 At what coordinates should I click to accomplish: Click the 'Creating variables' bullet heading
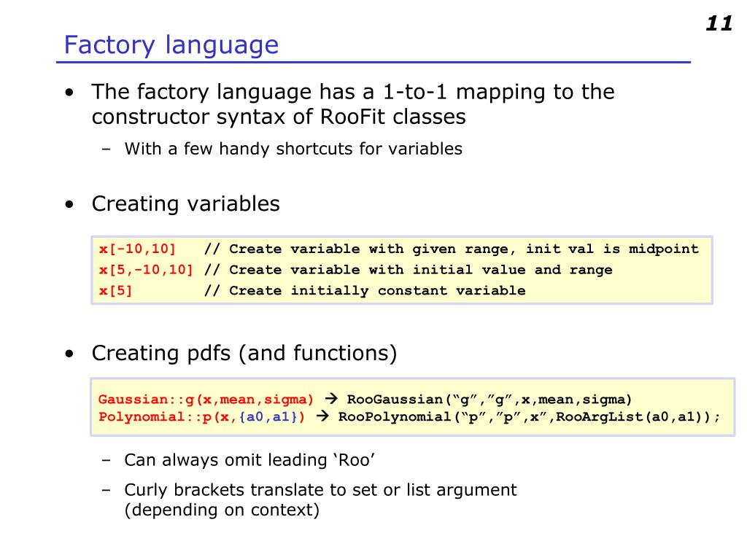point(186,204)
